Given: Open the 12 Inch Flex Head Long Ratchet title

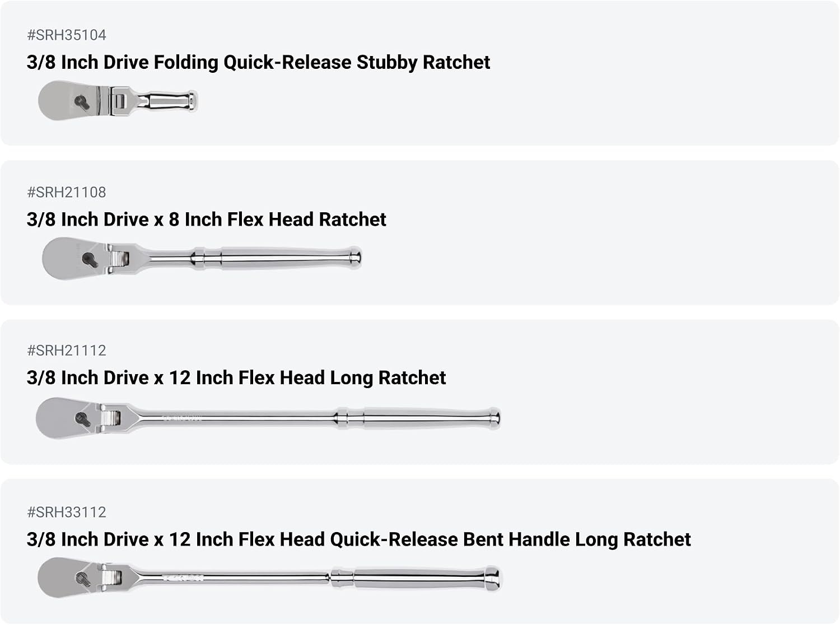Looking at the screenshot, I should pos(236,378).
